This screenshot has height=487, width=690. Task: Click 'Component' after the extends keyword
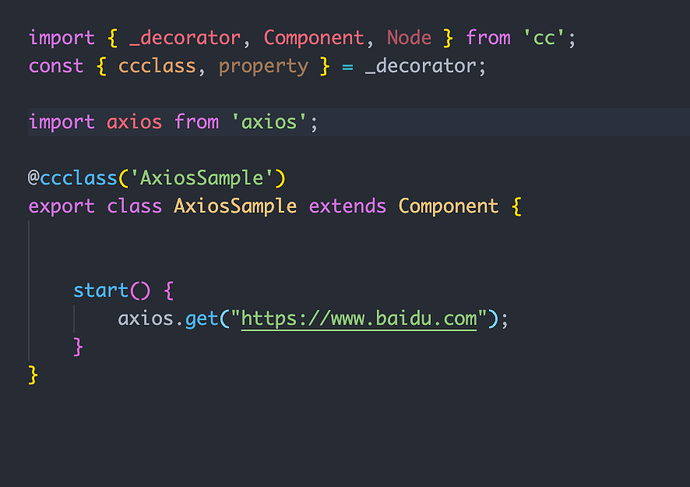[448, 207]
